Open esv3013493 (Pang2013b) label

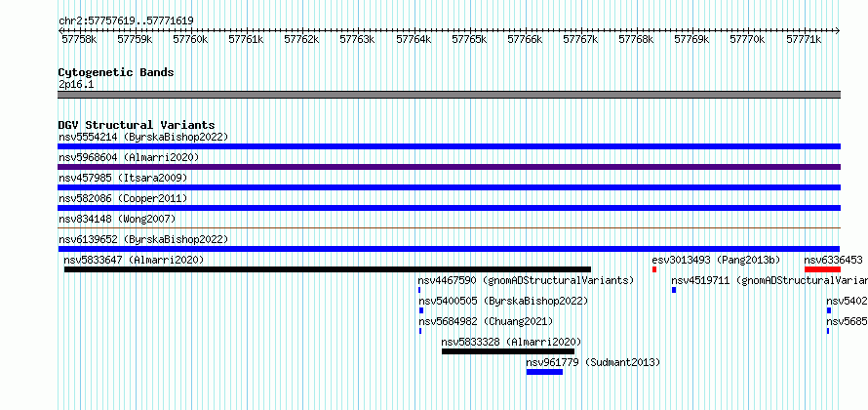pos(716,260)
